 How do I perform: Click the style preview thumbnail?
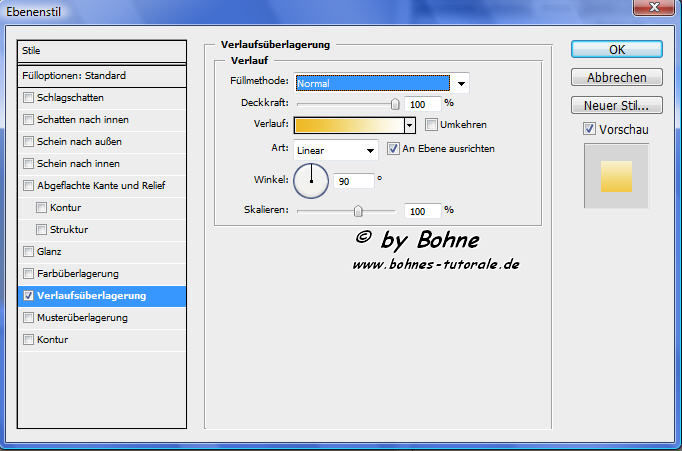[x=616, y=176]
